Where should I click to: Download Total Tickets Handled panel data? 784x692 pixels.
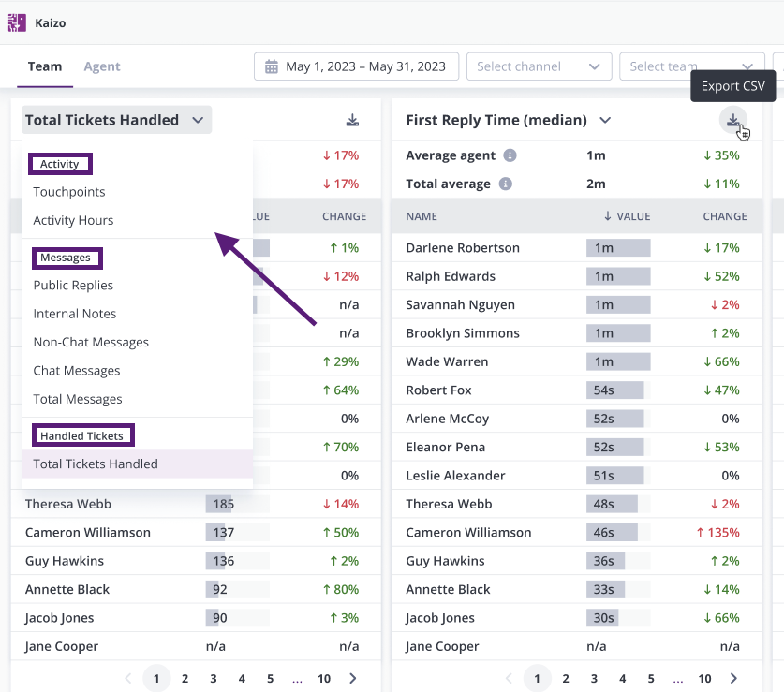coord(352,120)
